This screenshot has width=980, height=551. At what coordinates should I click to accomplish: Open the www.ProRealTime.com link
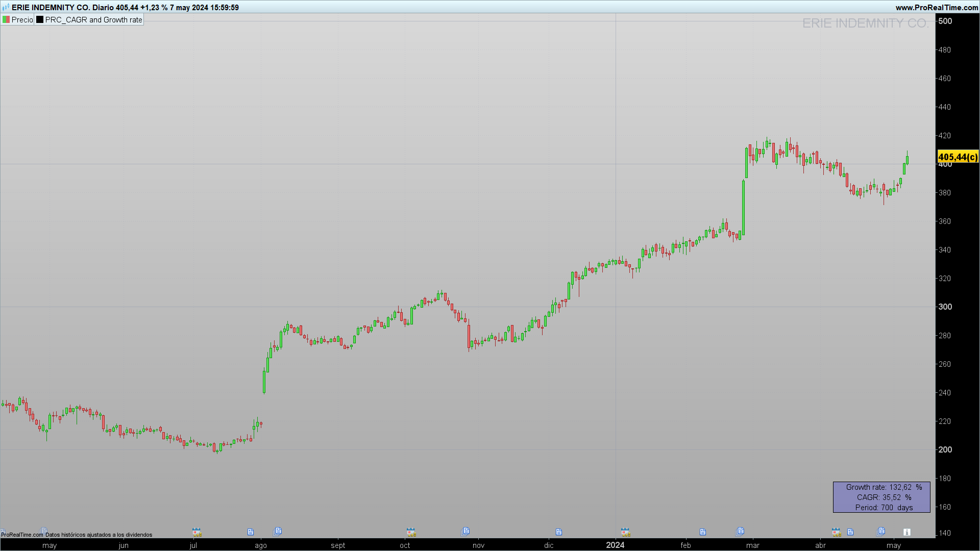(x=937, y=8)
